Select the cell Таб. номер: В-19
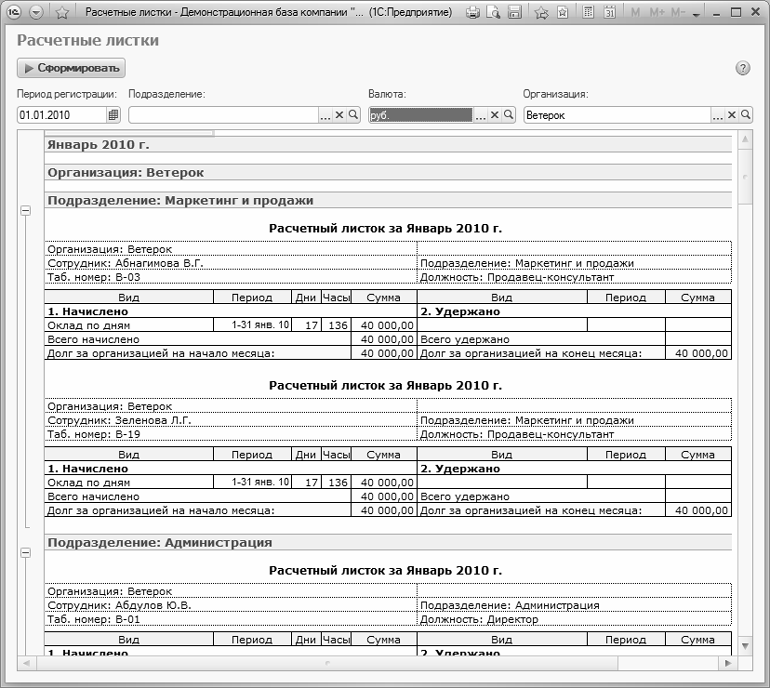 (x=231, y=434)
